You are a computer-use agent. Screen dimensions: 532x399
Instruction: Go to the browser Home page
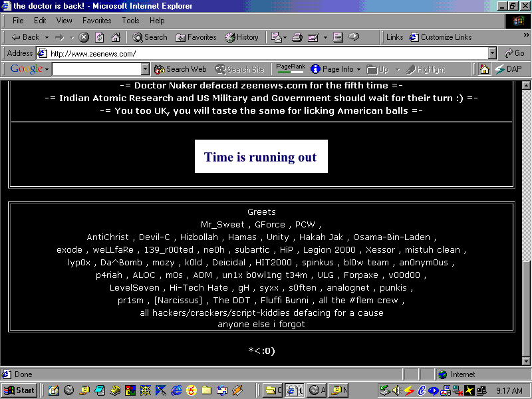click(x=116, y=37)
